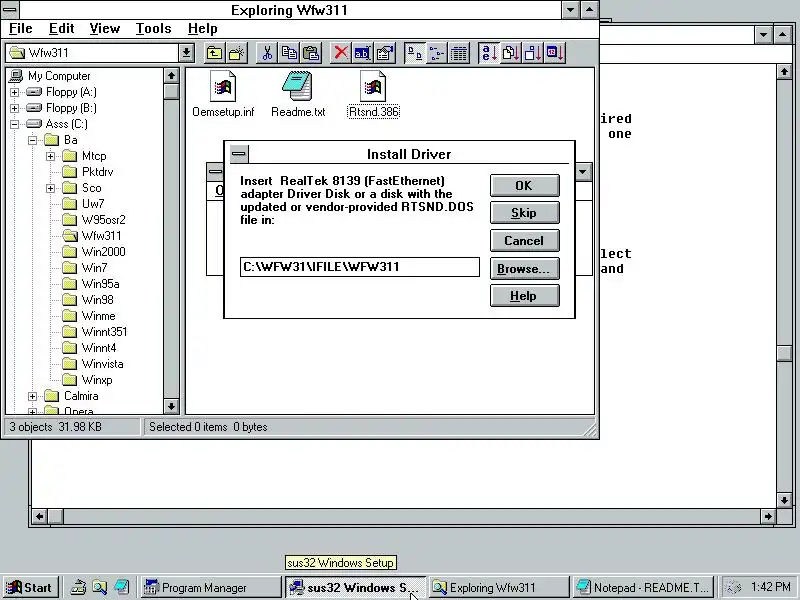Viewport: 800px width, 600px height.
Task: Click tree pane scroll-up arrow
Action: coord(171,76)
